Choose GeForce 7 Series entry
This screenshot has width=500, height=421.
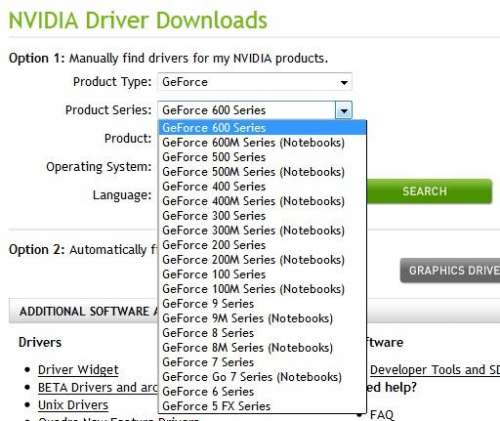[x=262, y=363]
